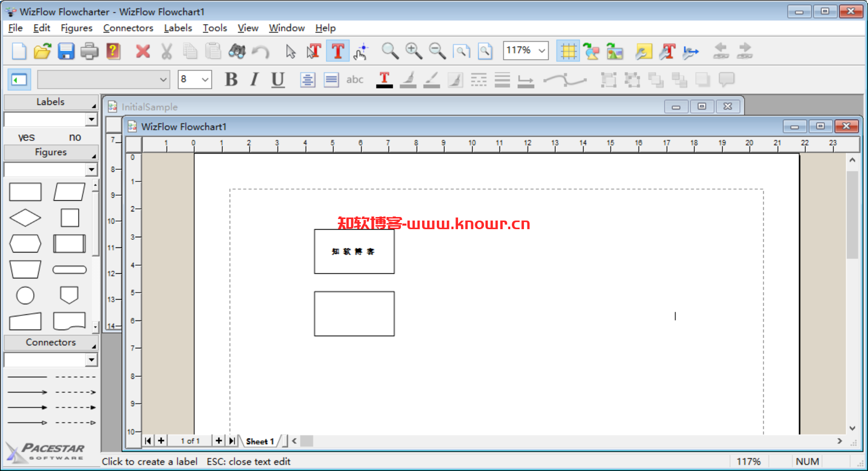
Task: Click the vertical scrollbar down arrow
Action: click(x=852, y=428)
